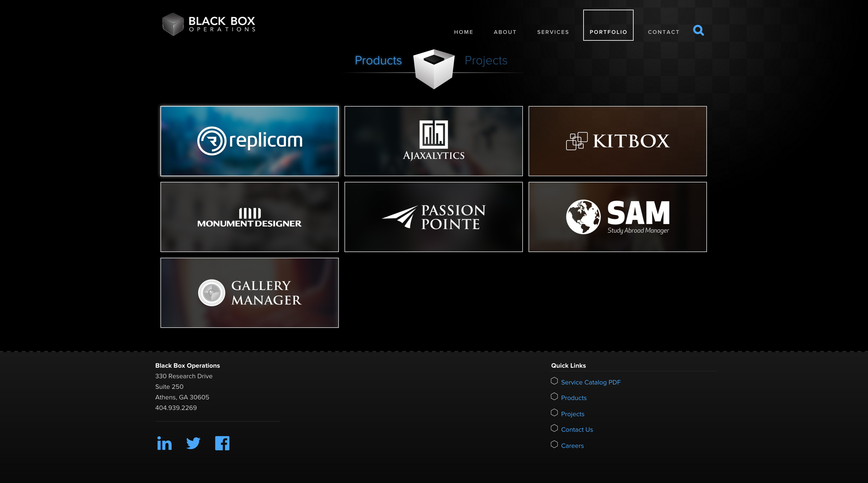The width and height of the screenshot is (868, 483).
Task: Follow the Careers quick link
Action: [572, 446]
